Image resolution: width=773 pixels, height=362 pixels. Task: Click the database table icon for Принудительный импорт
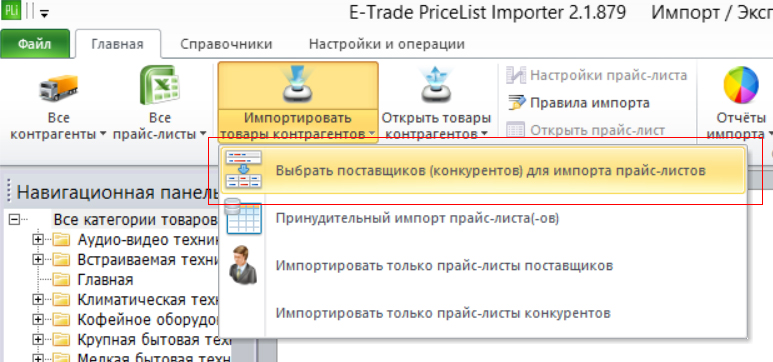click(x=244, y=216)
